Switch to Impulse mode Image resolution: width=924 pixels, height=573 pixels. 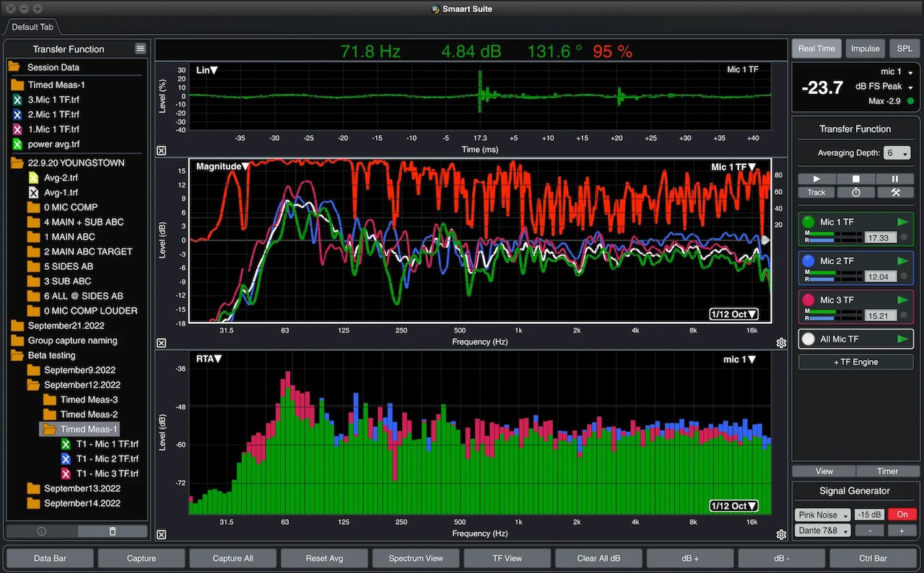click(x=865, y=48)
